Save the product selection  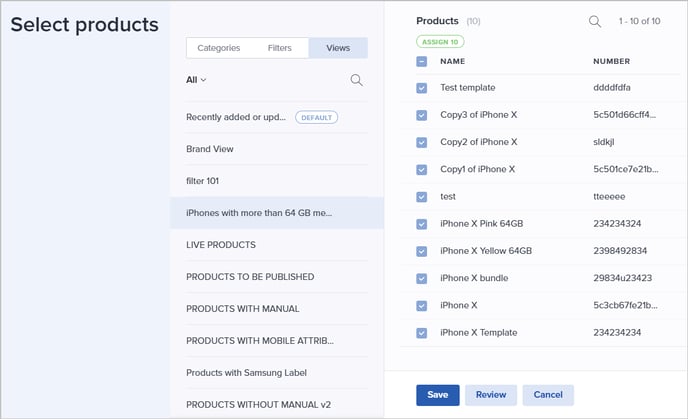pos(437,395)
